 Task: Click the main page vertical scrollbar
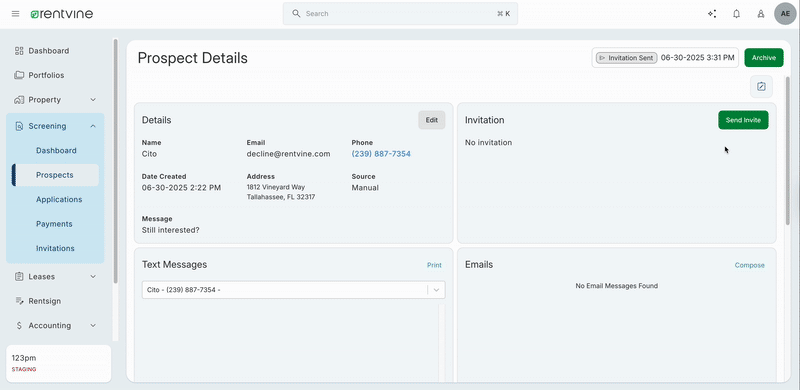(x=788, y=151)
